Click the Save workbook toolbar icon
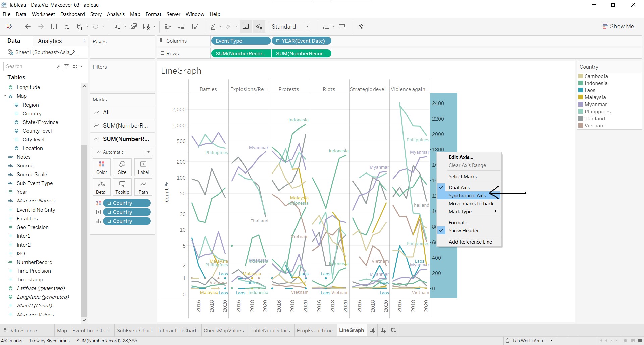The image size is (644, 345). coord(54,27)
